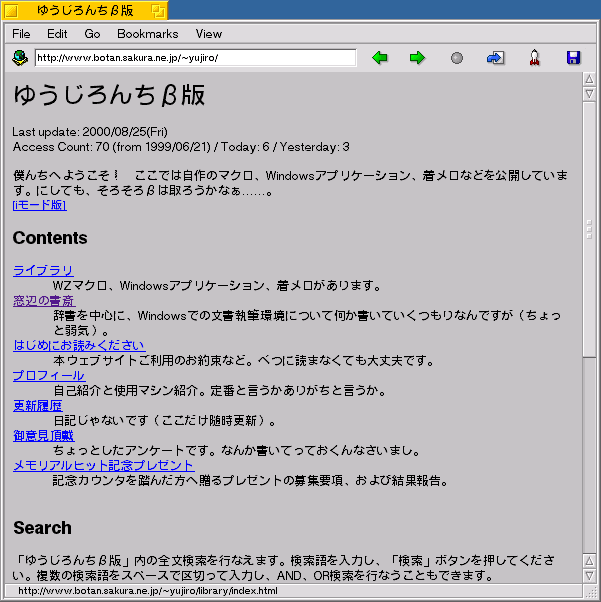The width and height of the screenshot is (601, 602).
Task: Follow the プロフィール link
Action: point(48,376)
